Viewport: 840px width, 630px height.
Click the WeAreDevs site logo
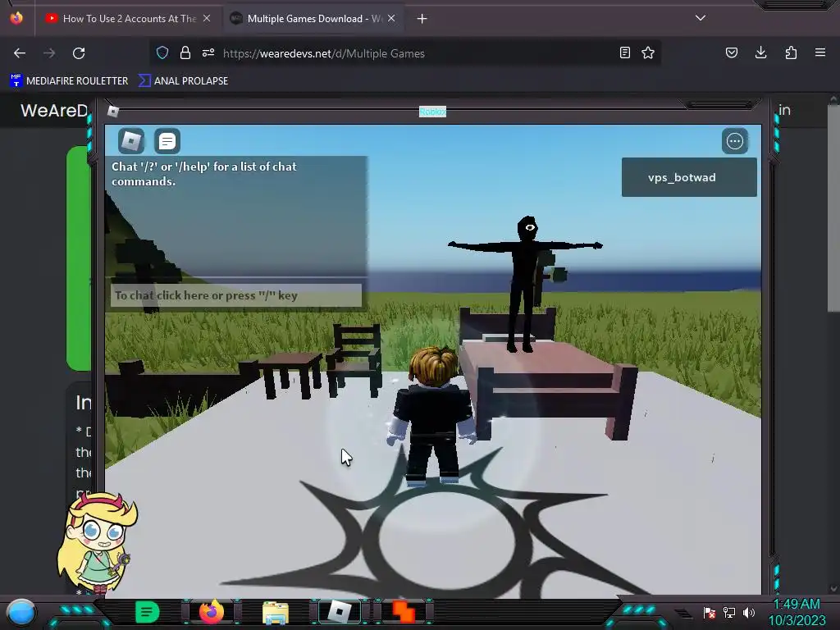[x=53, y=111]
